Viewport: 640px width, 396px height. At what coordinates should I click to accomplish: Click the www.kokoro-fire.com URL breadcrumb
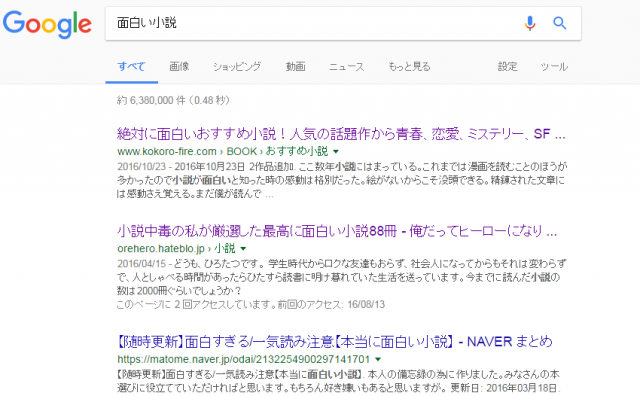(x=222, y=151)
